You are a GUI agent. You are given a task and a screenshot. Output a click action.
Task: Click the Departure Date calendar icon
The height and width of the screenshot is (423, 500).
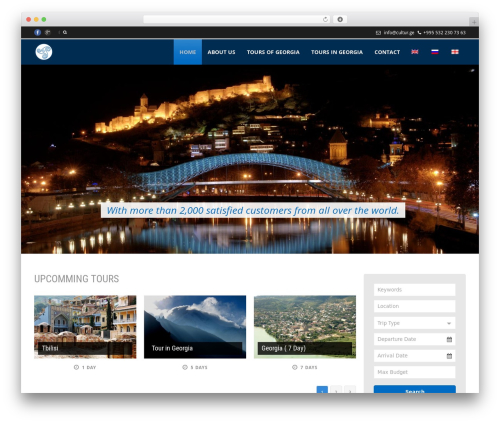449,339
